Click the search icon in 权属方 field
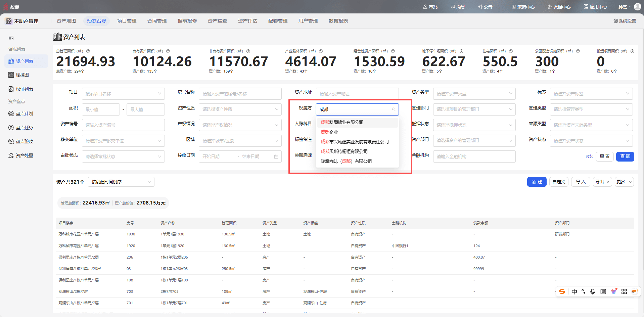The width and height of the screenshot is (644, 317). click(394, 109)
